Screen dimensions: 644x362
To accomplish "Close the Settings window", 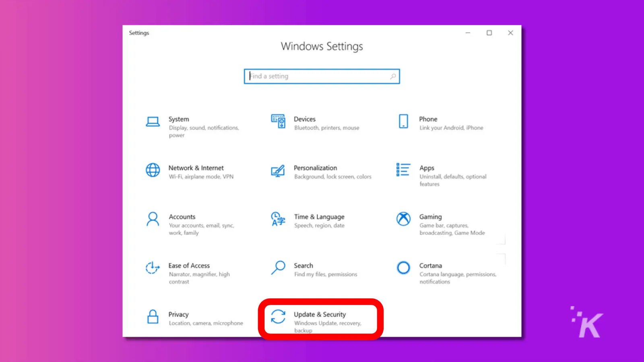I will point(510,33).
